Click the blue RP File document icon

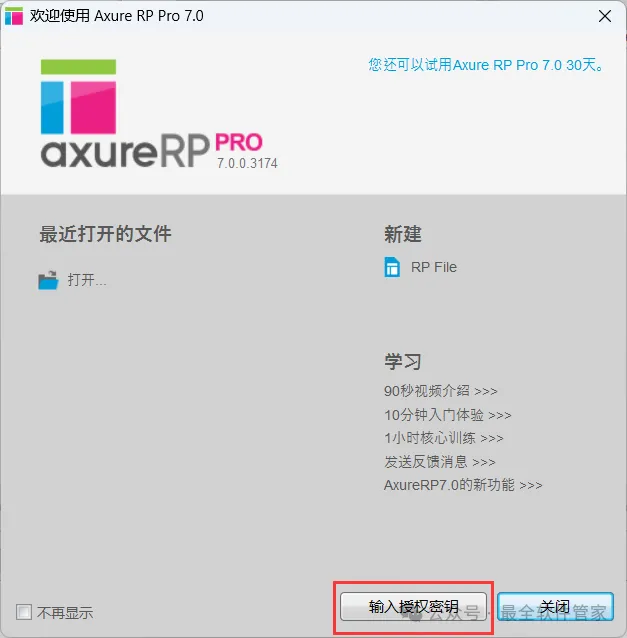(x=392, y=267)
